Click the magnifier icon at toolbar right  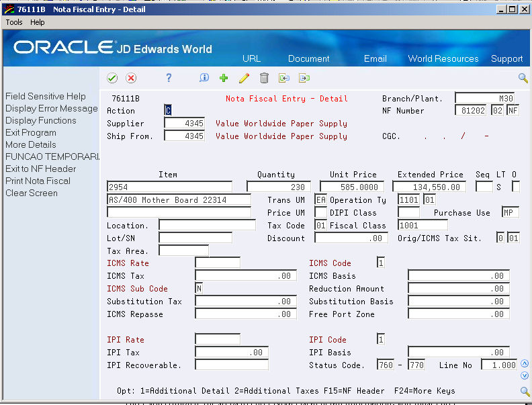[523, 78]
